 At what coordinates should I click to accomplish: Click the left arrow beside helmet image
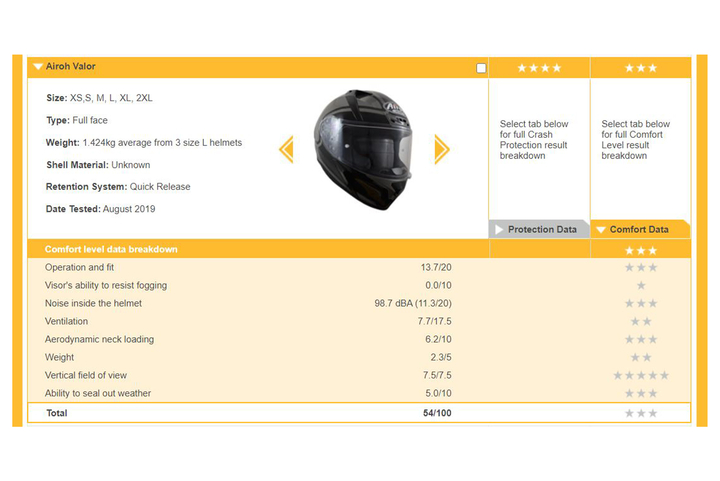(286, 150)
